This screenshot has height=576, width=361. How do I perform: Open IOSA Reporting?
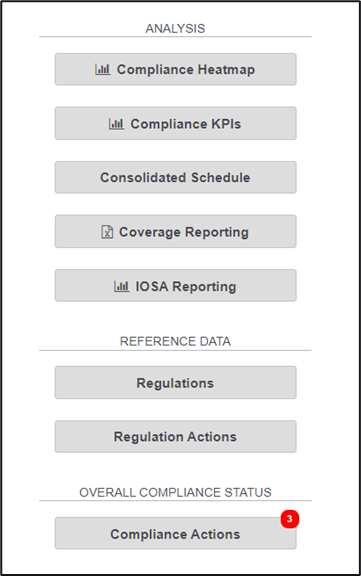(176, 286)
